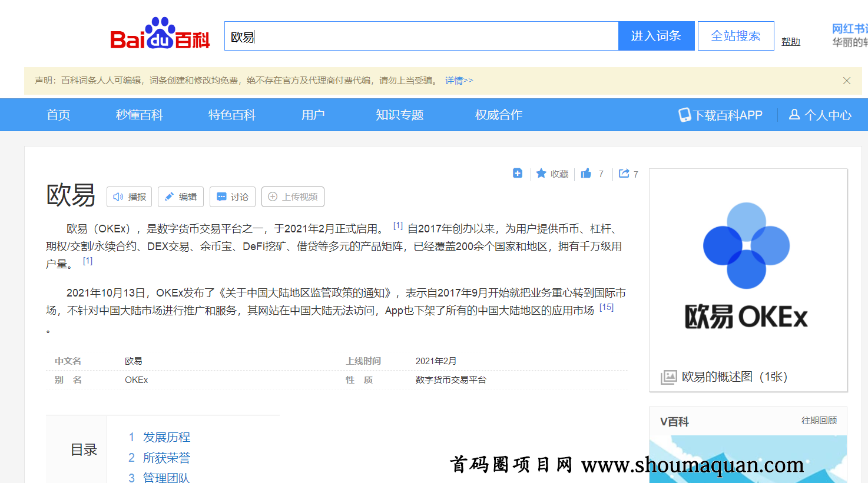Image resolution: width=868 pixels, height=483 pixels.
Task: Click 下载百科APP in the nav bar
Action: tap(720, 115)
